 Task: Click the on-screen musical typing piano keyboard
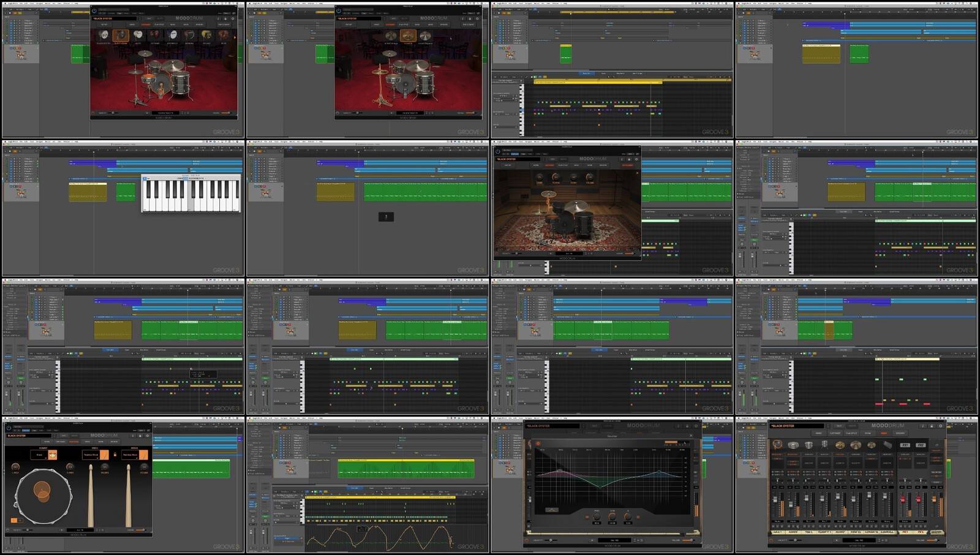point(191,195)
